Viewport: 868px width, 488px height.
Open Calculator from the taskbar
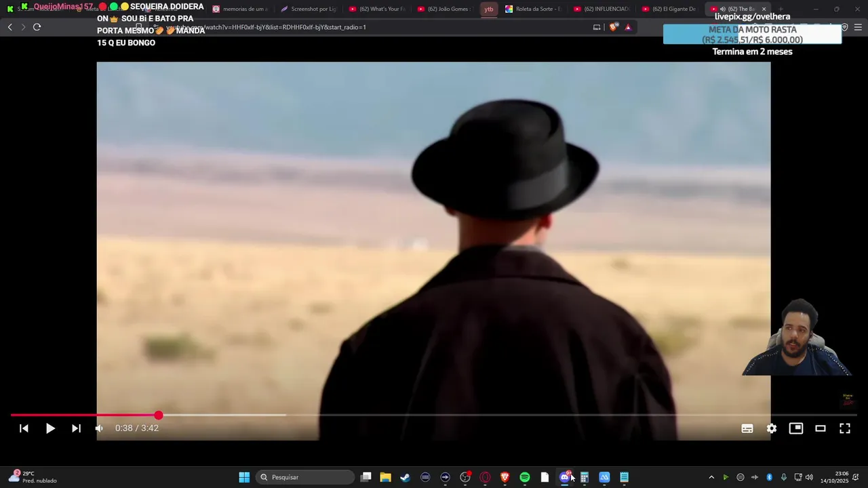pyautogui.click(x=585, y=477)
